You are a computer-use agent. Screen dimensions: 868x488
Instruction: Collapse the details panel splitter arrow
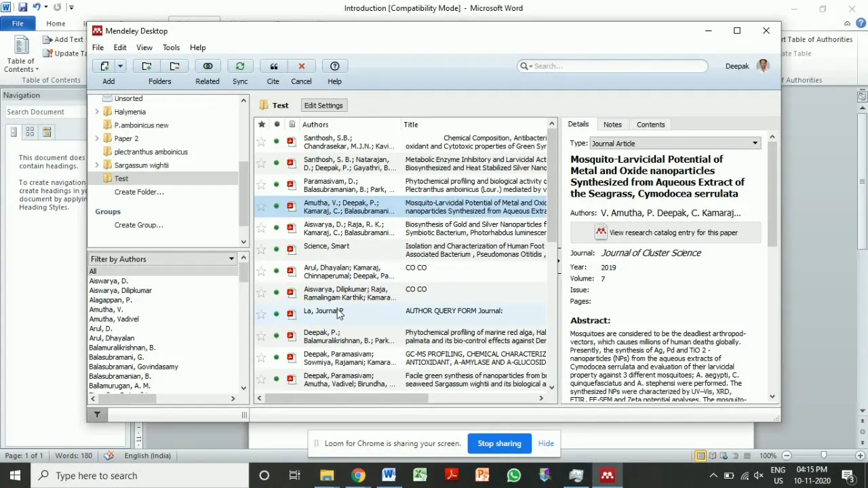click(559, 260)
